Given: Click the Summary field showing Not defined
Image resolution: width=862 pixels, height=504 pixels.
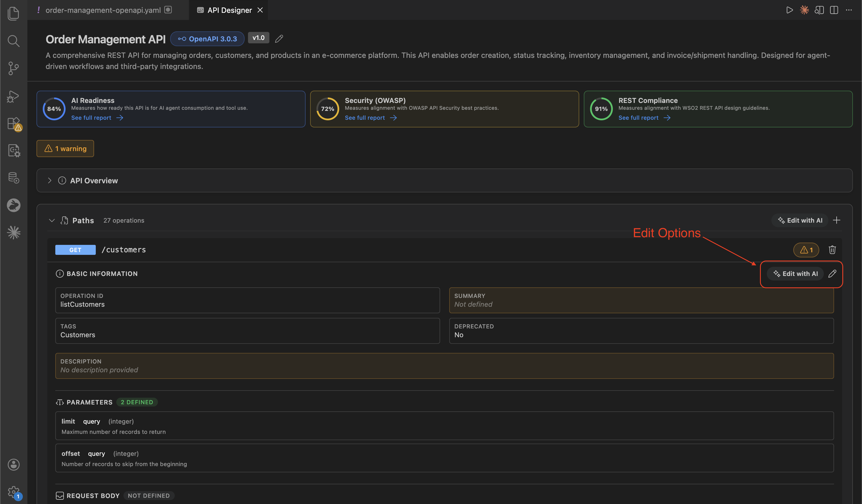Looking at the screenshot, I should click(x=641, y=300).
